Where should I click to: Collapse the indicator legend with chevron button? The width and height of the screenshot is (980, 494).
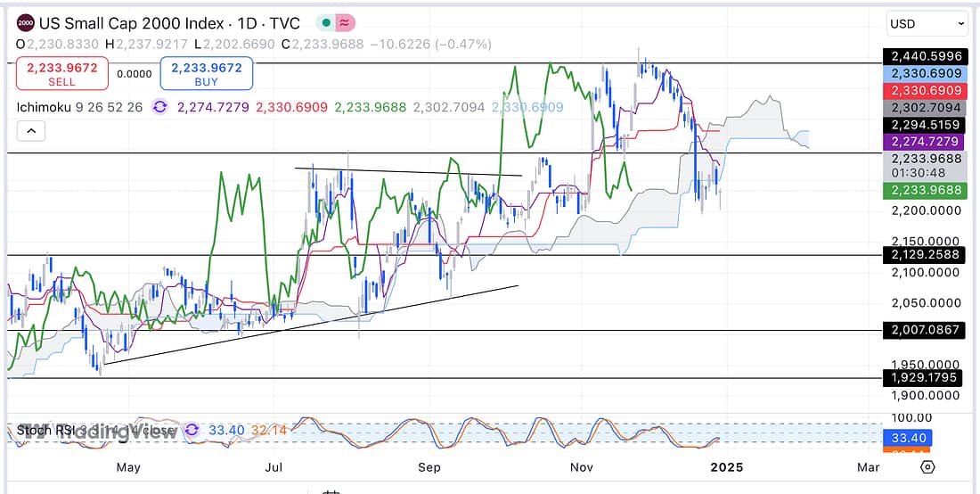pos(30,132)
